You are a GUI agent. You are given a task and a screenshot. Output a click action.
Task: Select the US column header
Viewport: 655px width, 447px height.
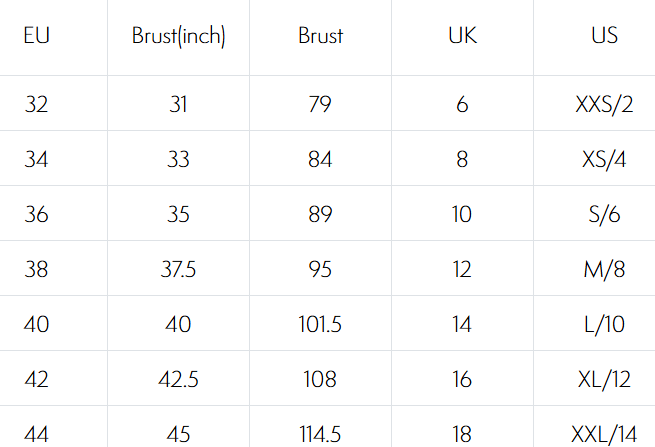pyautogui.click(x=604, y=37)
